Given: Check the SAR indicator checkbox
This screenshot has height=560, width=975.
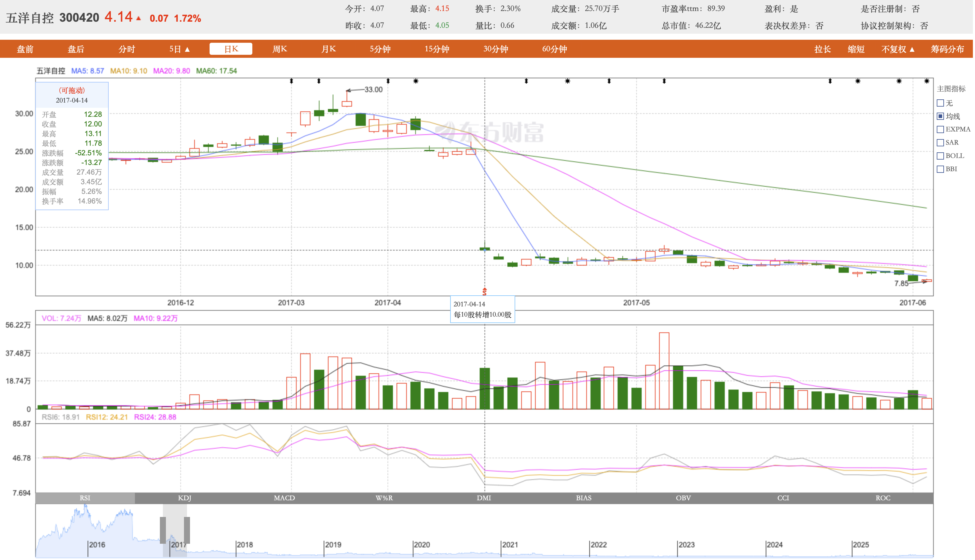Looking at the screenshot, I should tap(940, 143).
